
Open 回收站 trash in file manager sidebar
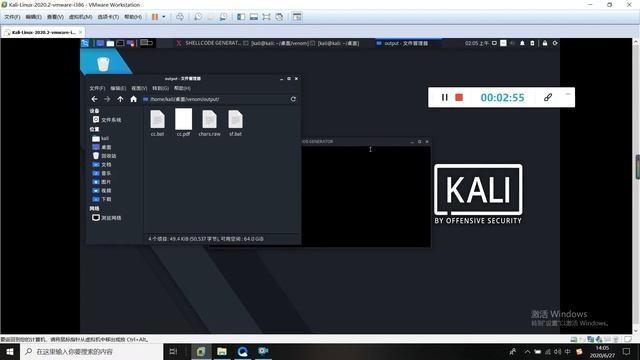pos(104,156)
